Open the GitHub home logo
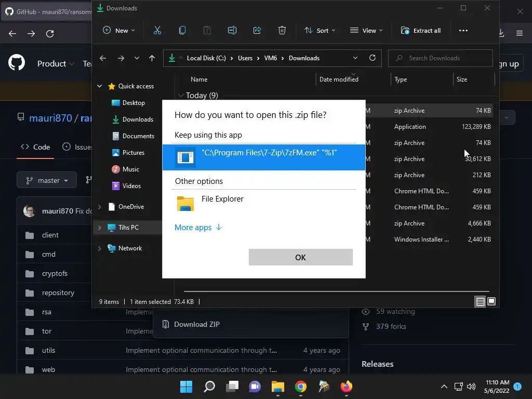 [x=17, y=63]
